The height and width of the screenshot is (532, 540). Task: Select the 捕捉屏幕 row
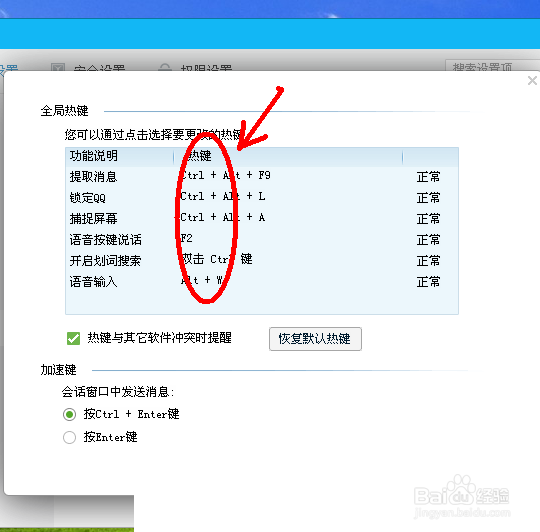[x=262, y=219]
